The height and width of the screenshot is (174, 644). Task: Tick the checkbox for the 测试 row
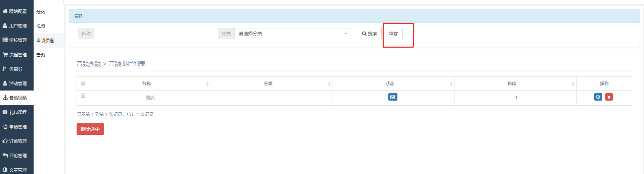click(x=83, y=96)
